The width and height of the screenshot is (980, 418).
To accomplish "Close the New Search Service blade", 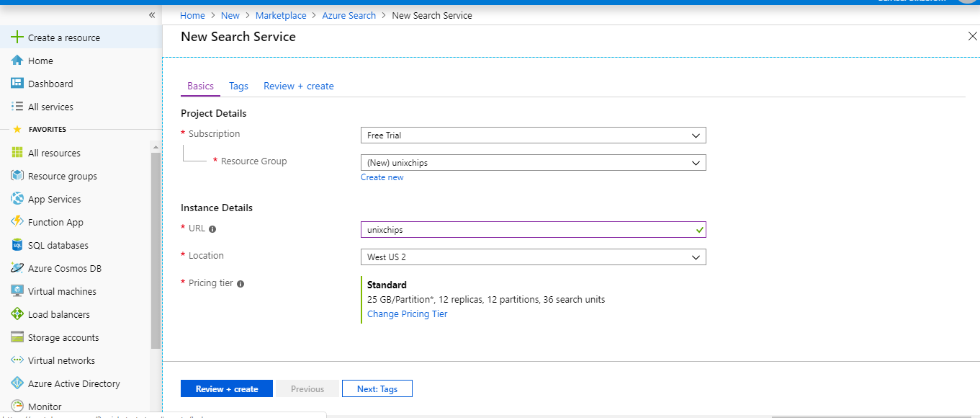I will click(x=972, y=37).
